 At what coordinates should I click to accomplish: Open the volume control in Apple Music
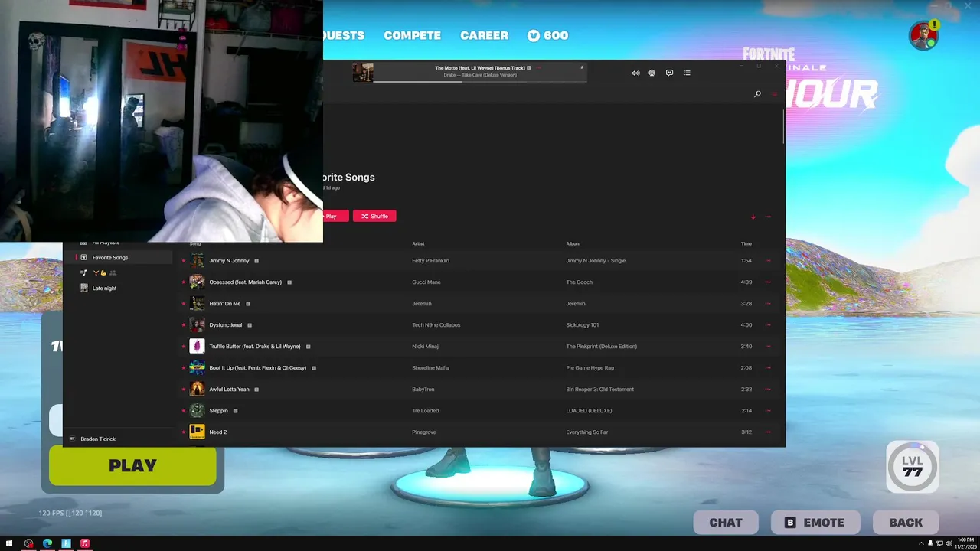tap(635, 73)
